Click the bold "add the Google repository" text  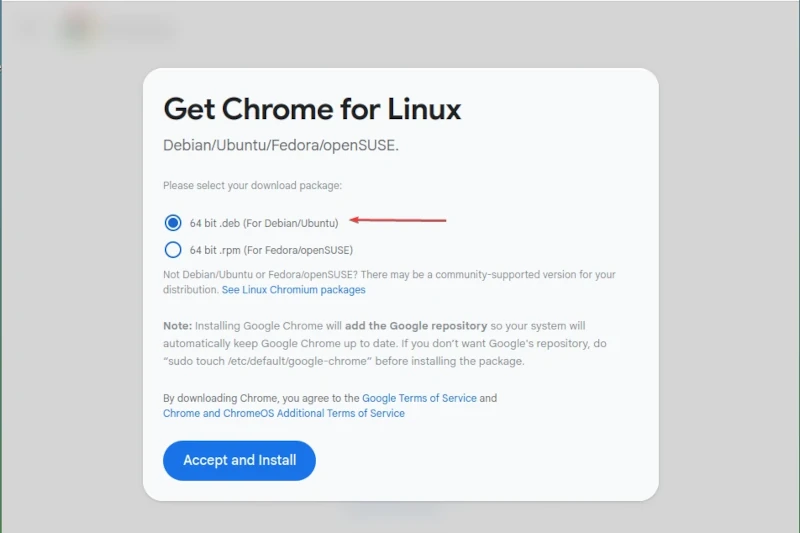pos(416,326)
